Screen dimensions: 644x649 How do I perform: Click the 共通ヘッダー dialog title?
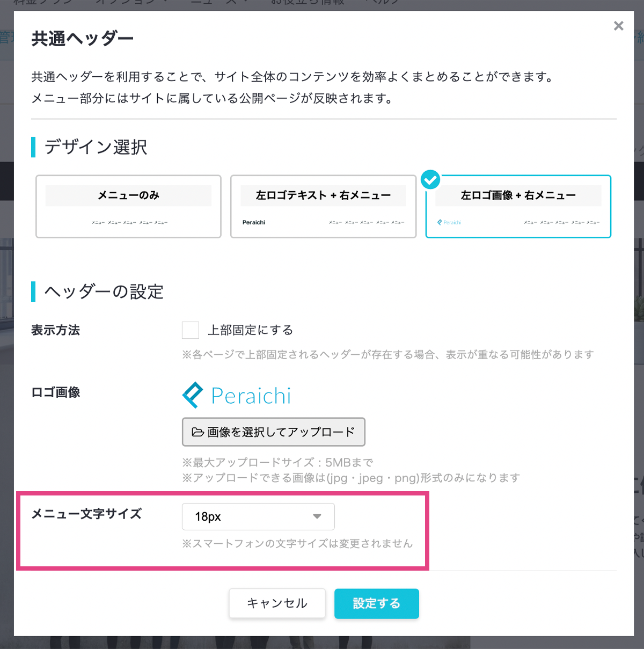pos(82,39)
